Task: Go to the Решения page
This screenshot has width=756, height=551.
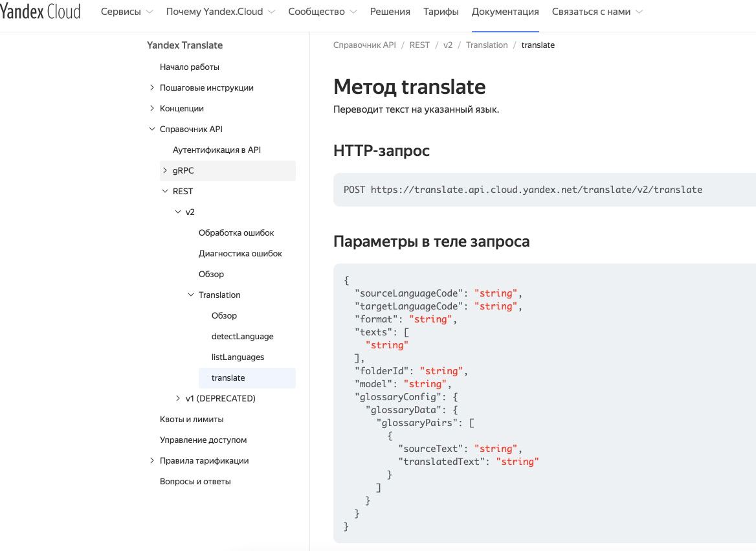Action: point(390,12)
